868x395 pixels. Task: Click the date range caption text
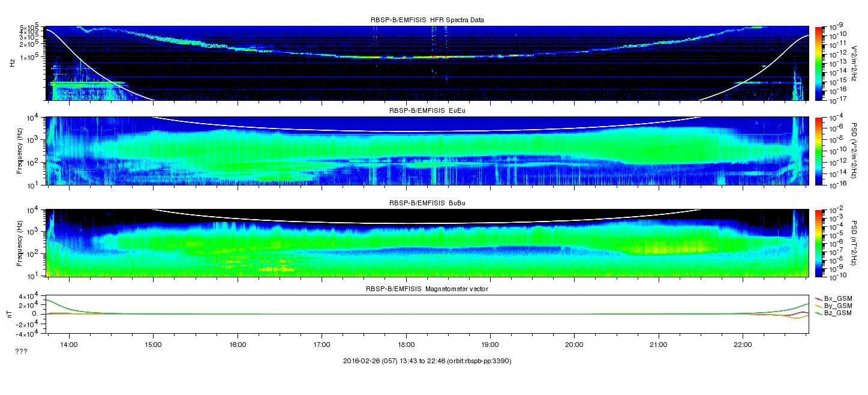[427, 361]
